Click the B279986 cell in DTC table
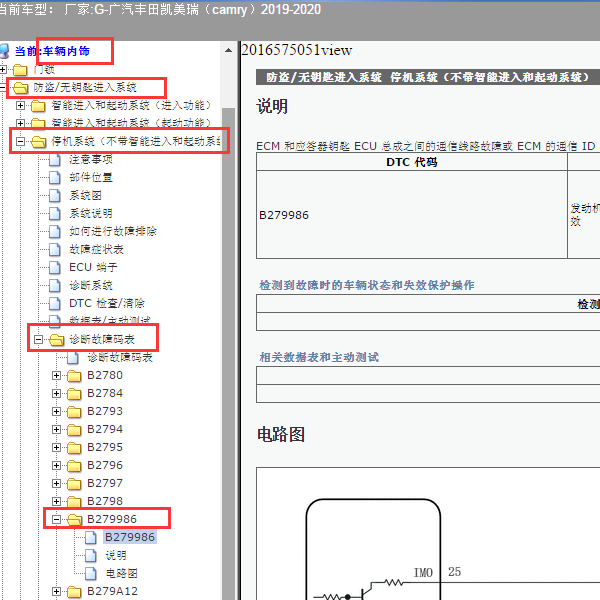 click(412, 215)
